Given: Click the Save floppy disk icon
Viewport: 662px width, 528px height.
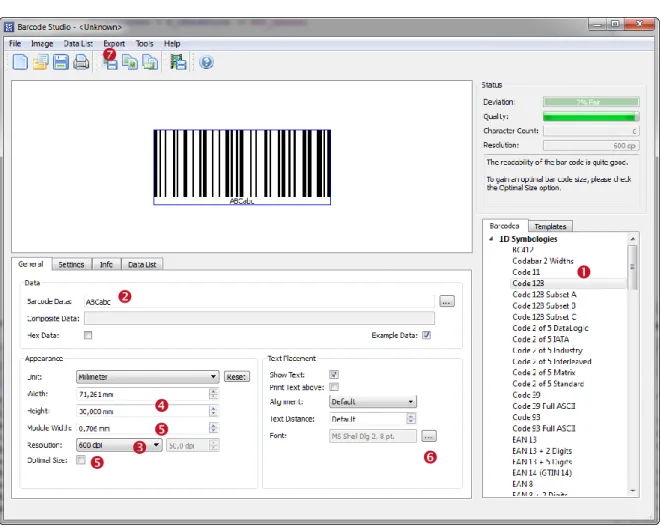Looking at the screenshot, I should tap(61, 62).
